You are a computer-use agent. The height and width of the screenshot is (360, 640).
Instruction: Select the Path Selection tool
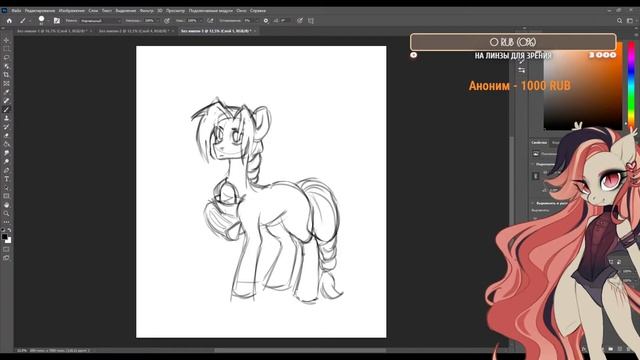6,188
